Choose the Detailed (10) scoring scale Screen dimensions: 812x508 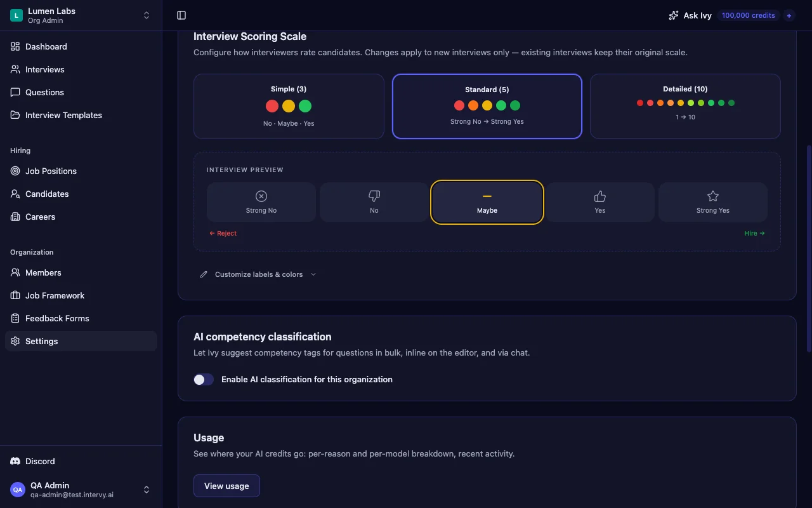pos(685,106)
